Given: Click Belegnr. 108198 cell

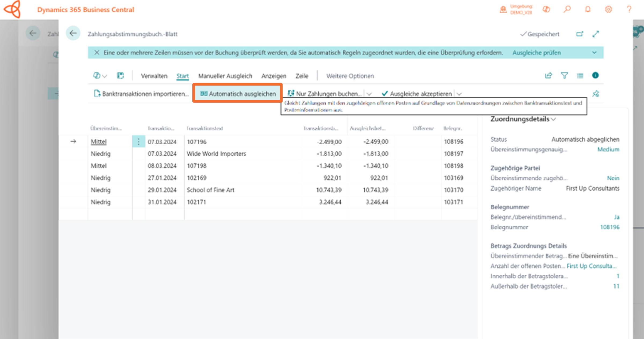Looking at the screenshot, I should (x=453, y=166).
